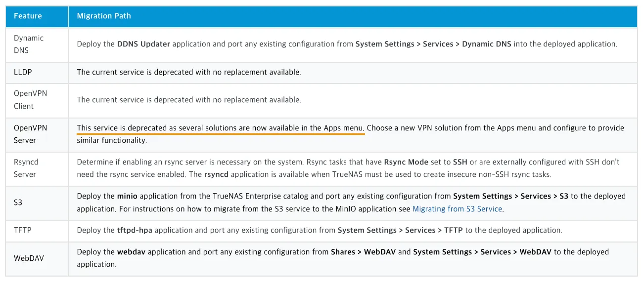Select the LLDP feature cell

point(23,72)
